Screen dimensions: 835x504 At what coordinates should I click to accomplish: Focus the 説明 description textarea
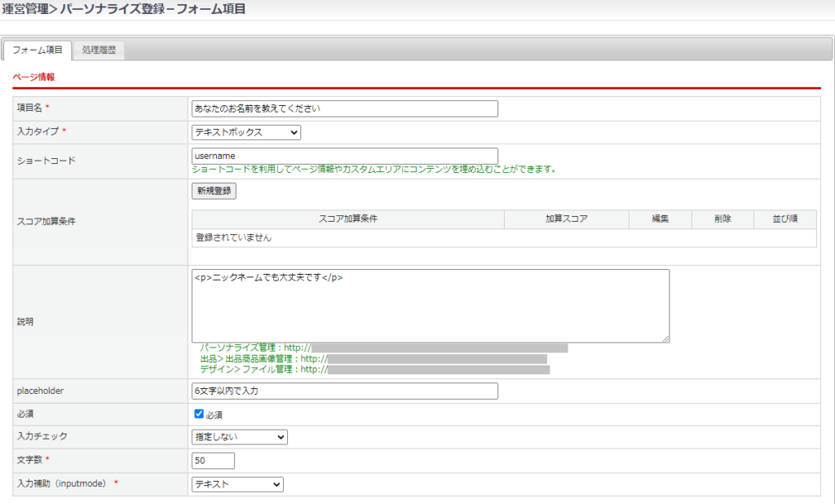click(431, 306)
